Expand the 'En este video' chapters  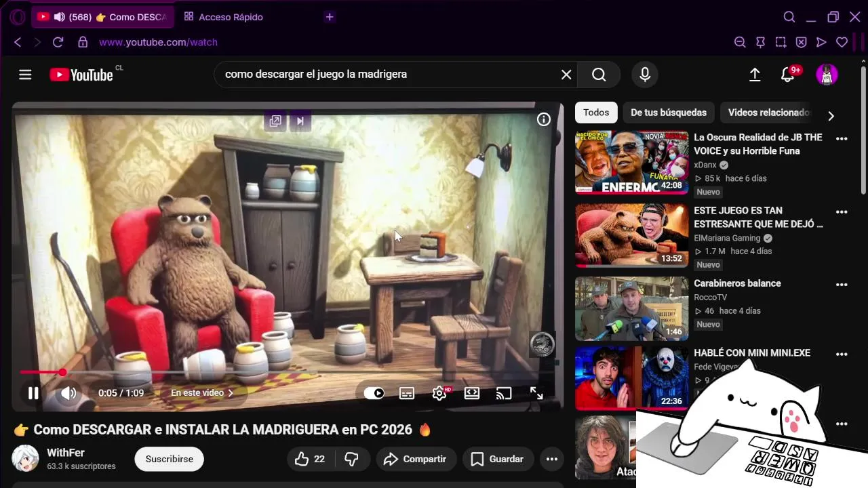202,393
